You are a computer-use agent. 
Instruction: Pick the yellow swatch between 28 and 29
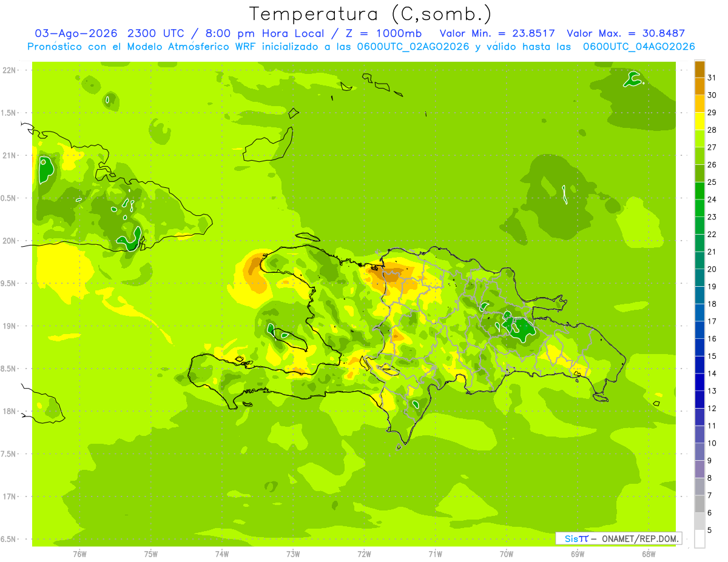(699, 121)
